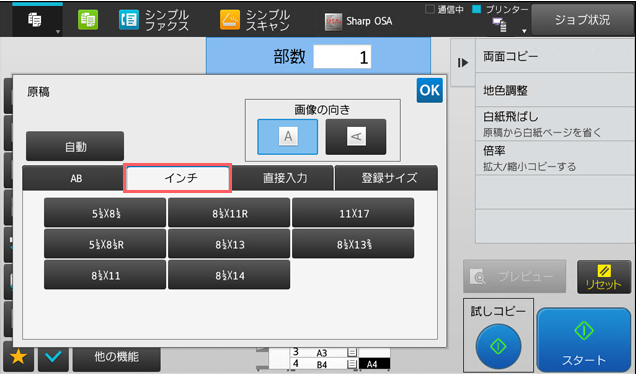636x374 pixels.
Task: Expand the mode dropdown arrow beside the copy icon
Action: (58, 32)
